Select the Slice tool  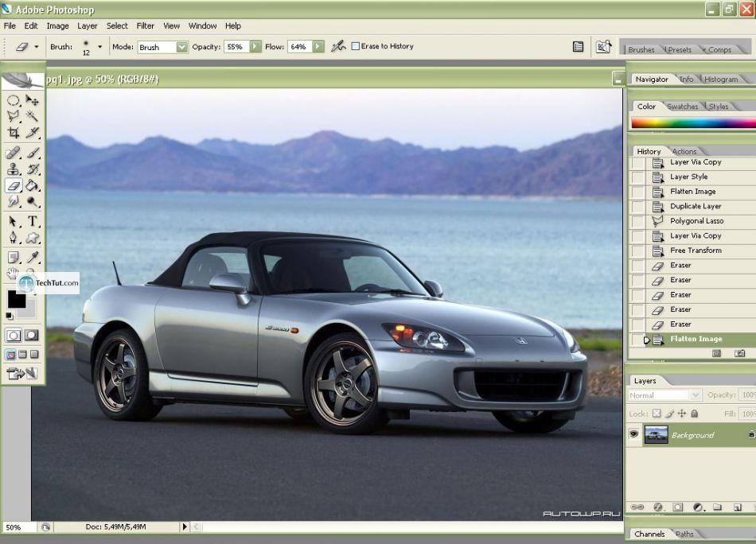coord(33,132)
